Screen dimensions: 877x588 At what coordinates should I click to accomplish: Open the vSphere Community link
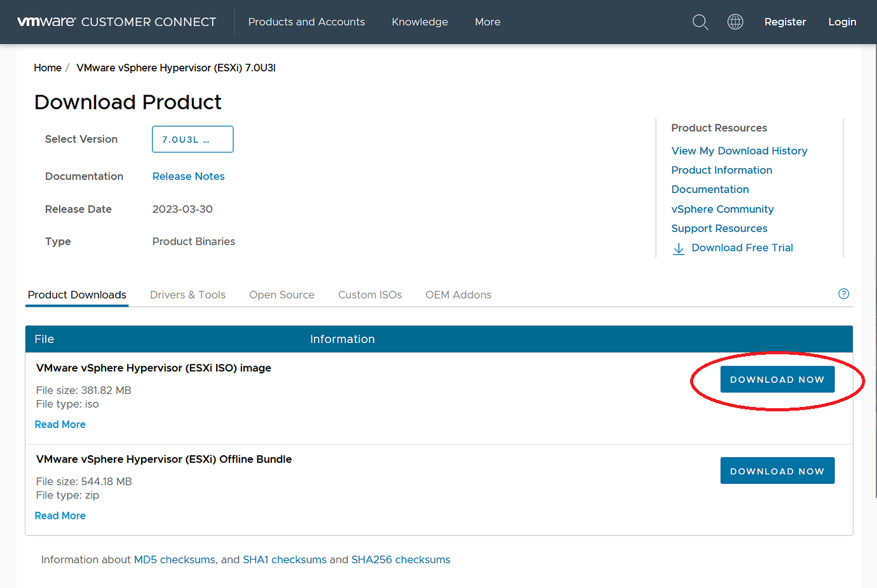[x=722, y=209]
